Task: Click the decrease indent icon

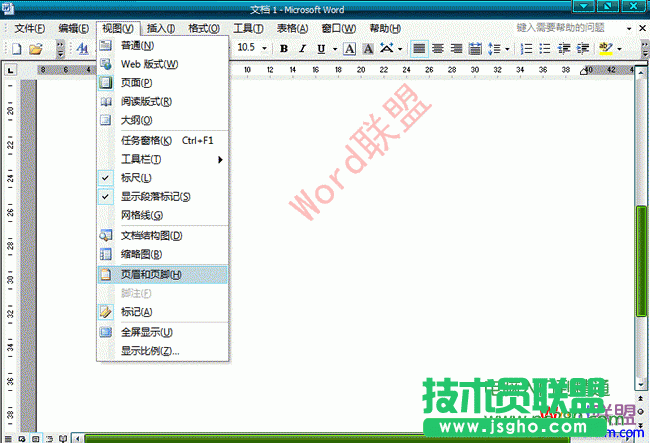Action: (x=564, y=49)
